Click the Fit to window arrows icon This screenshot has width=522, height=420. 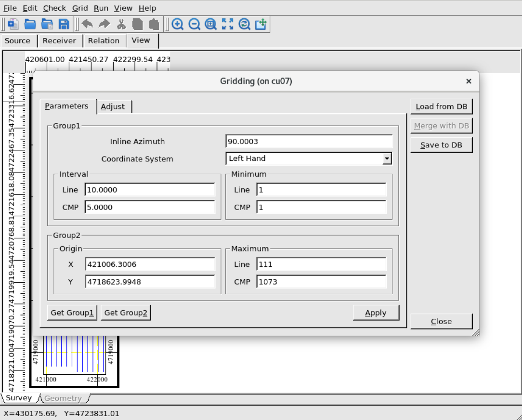tap(227, 24)
